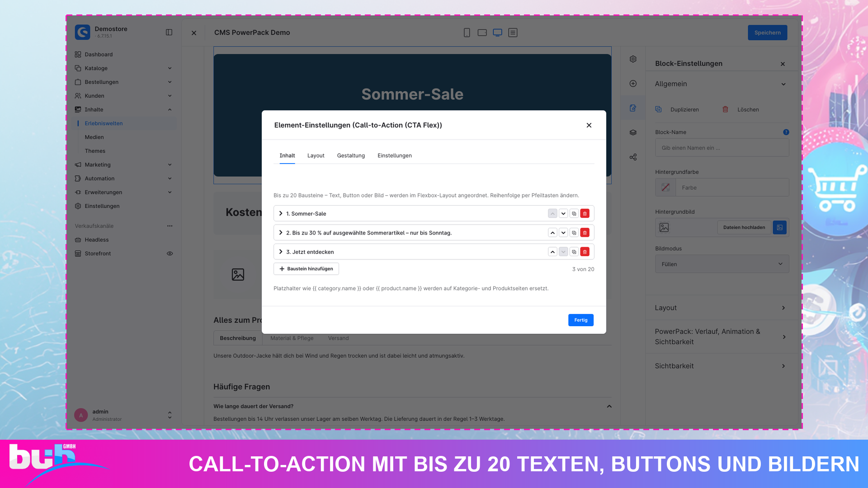Toggle Storefront sales channel visibility eye

(170, 254)
